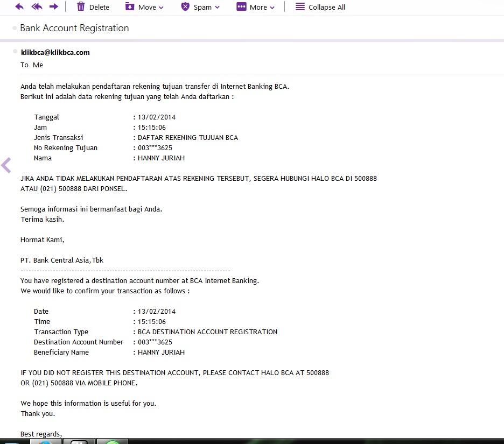Click the More three-dots icon
The image size is (504, 444).
241,6
